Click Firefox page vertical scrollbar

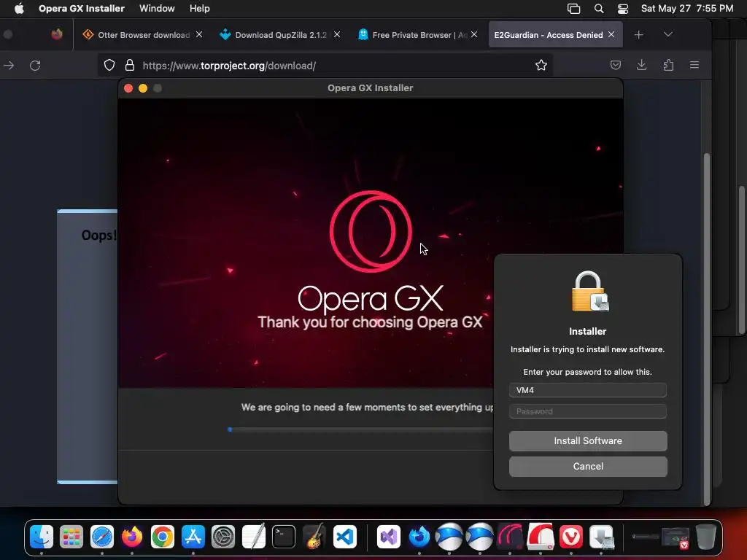click(707, 327)
